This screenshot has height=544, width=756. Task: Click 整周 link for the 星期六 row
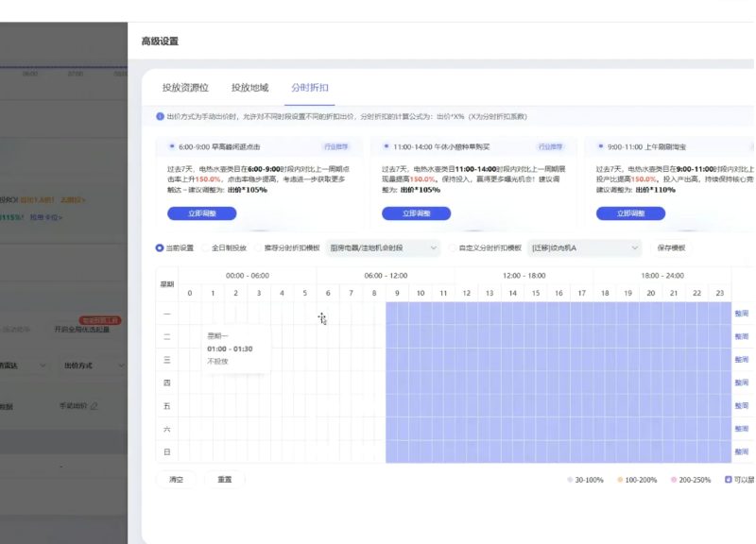[x=742, y=429]
